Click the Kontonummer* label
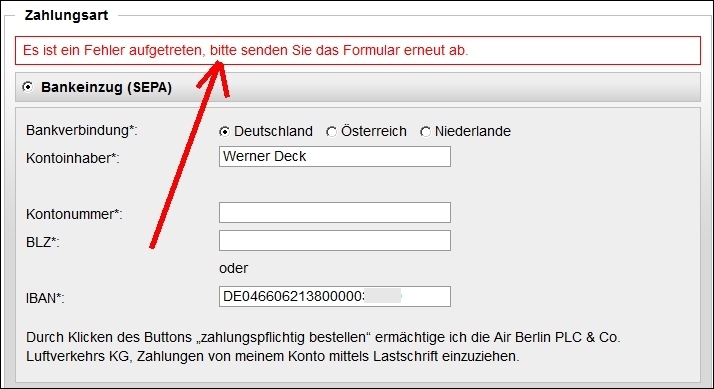 point(74,214)
